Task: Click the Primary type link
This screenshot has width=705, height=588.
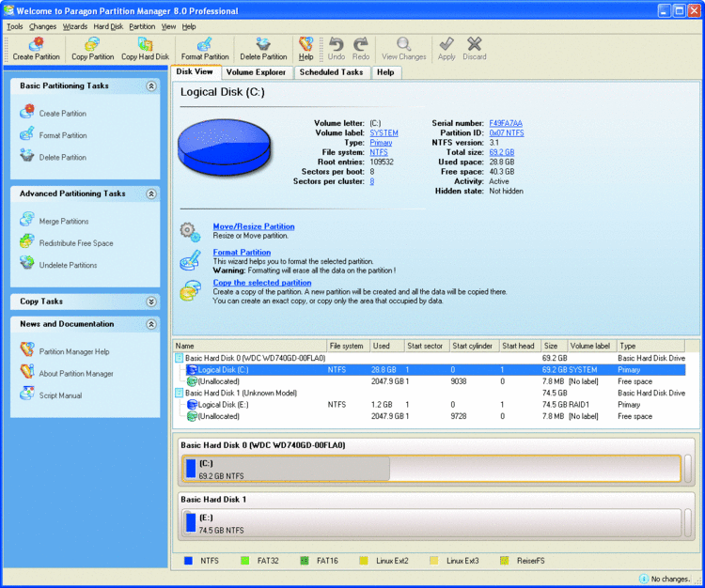Action: coord(381,143)
